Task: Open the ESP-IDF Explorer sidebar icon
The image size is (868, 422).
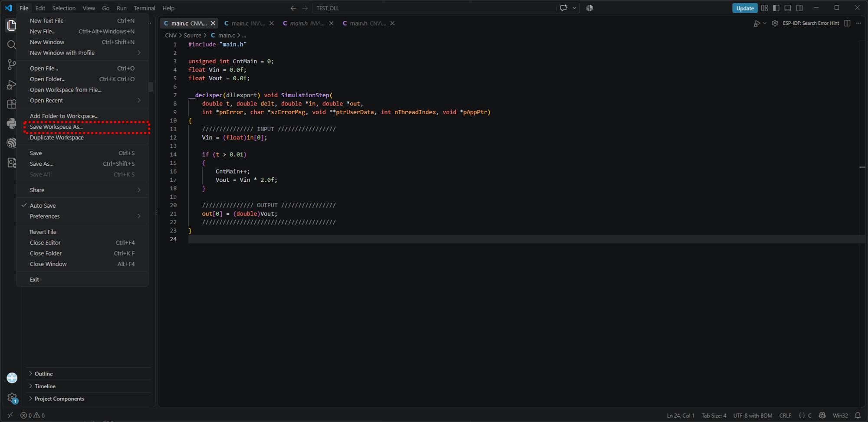Action: pyautogui.click(x=12, y=143)
